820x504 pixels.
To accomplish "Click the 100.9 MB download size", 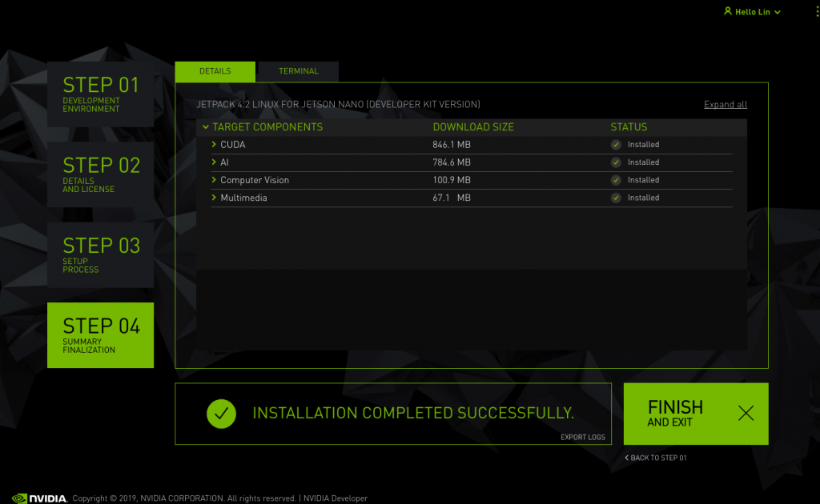I will tap(452, 180).
